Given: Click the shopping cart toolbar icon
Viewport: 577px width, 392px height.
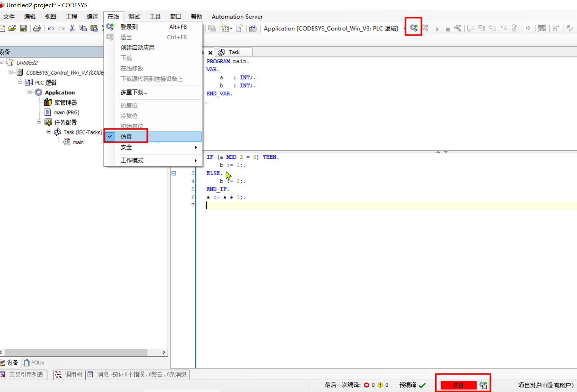Looking at the screenshot, I should [556, 28].
